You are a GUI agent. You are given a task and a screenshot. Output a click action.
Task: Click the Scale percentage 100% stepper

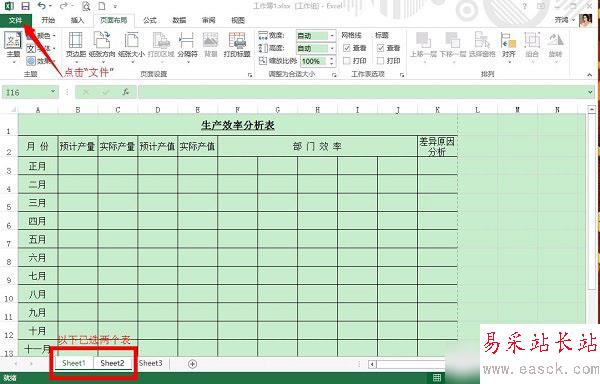(332, 61)
